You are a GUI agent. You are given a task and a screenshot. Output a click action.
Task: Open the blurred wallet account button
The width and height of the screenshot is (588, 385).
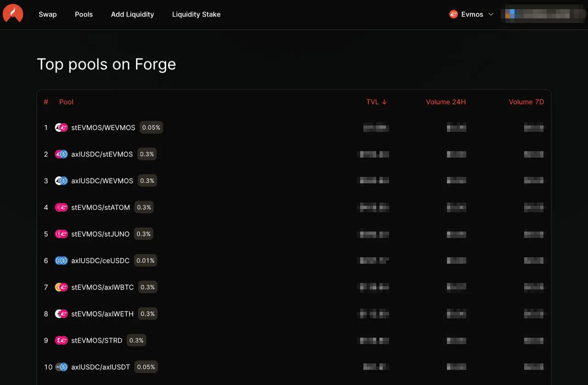click(544, 14)
